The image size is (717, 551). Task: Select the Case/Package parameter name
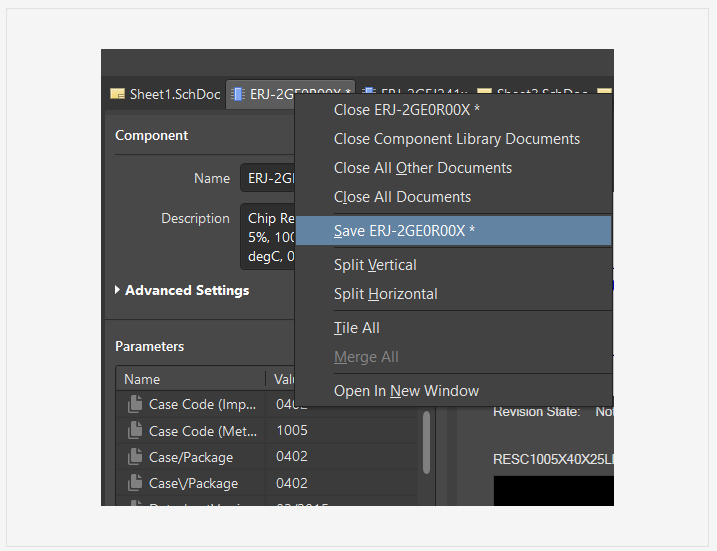[191, 457]
